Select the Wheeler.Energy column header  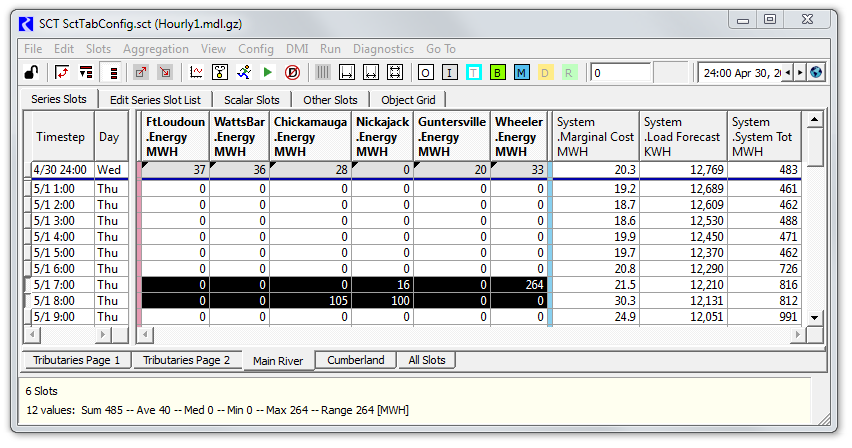click(x=518, y=136)
